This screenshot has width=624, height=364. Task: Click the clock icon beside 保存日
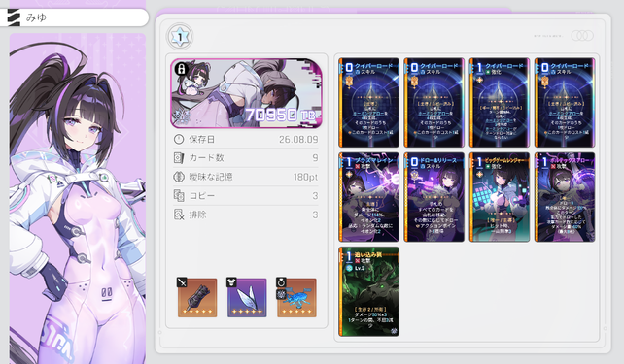[179, 139]
